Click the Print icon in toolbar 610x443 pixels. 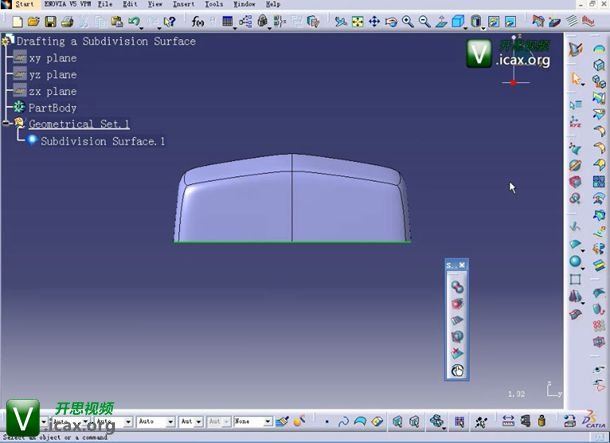(x=66, y=21)
